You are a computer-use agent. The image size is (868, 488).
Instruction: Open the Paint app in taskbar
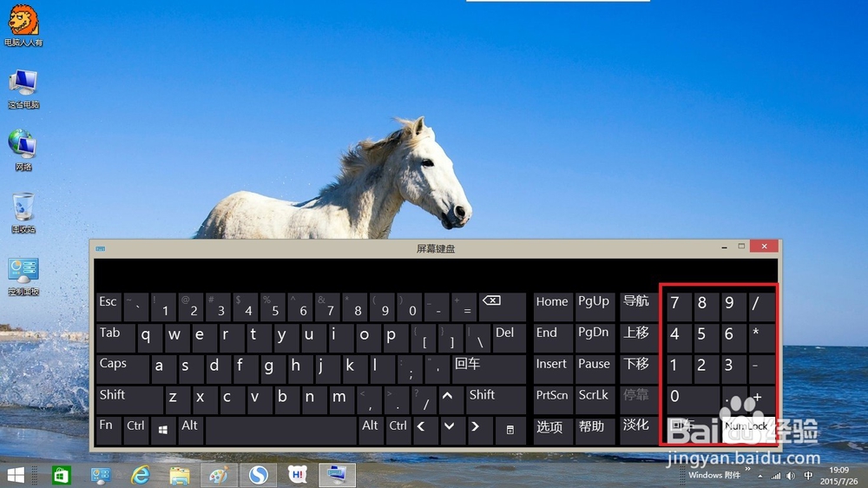pos(219,475)
